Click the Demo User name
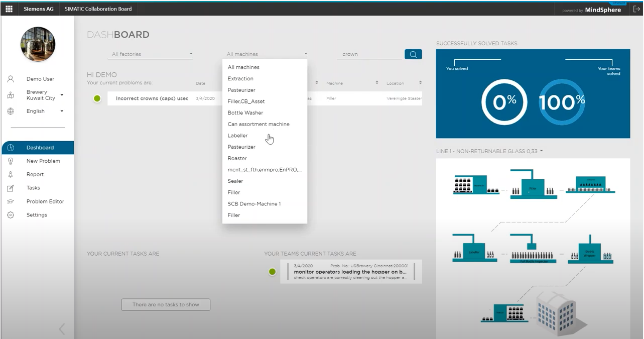644x339 pixels. tap(40, 79)
